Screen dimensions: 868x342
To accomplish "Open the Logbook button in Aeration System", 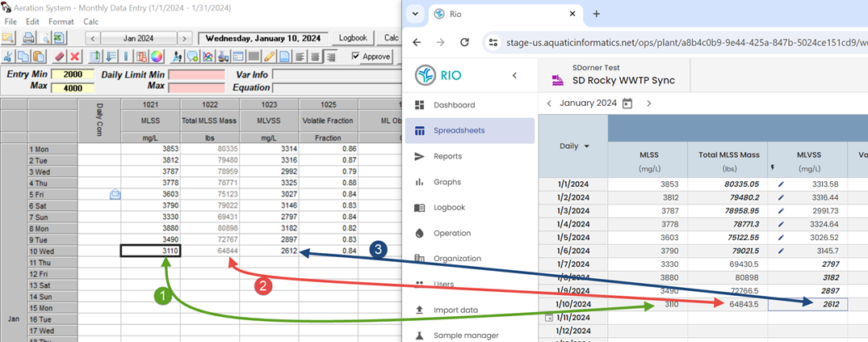I will click(x=353, y=38).
